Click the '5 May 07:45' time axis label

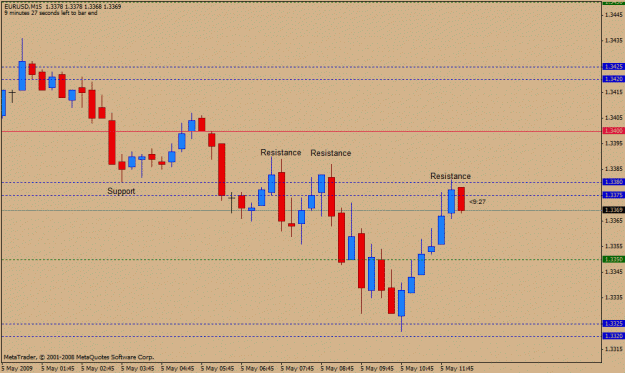297,369
